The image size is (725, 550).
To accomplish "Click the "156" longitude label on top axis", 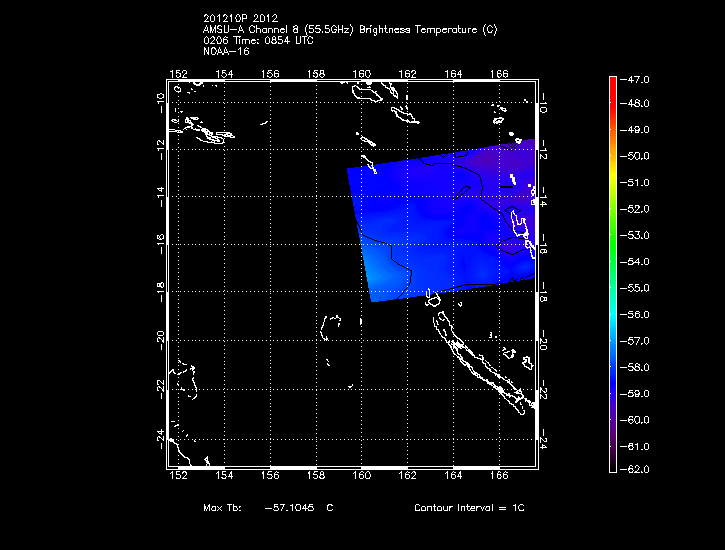I will pos(270,74).
